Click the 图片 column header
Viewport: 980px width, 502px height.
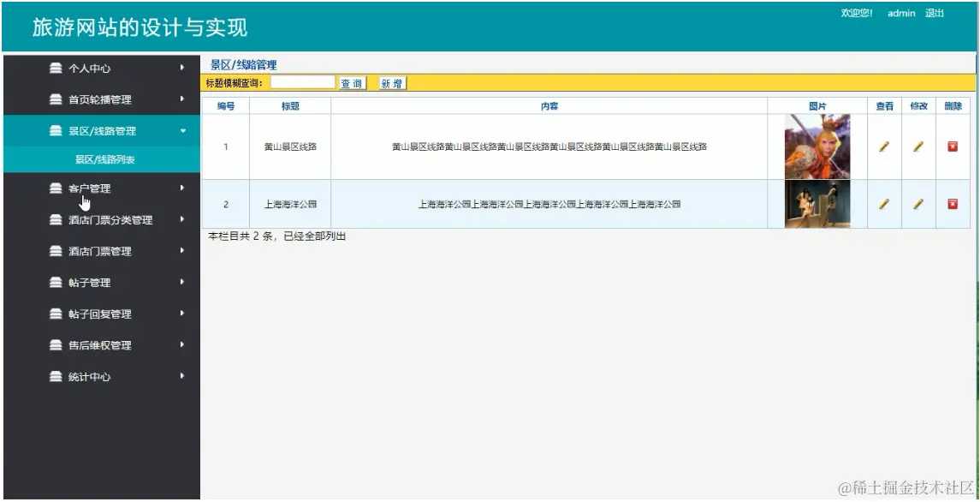(x=817, y=106)
